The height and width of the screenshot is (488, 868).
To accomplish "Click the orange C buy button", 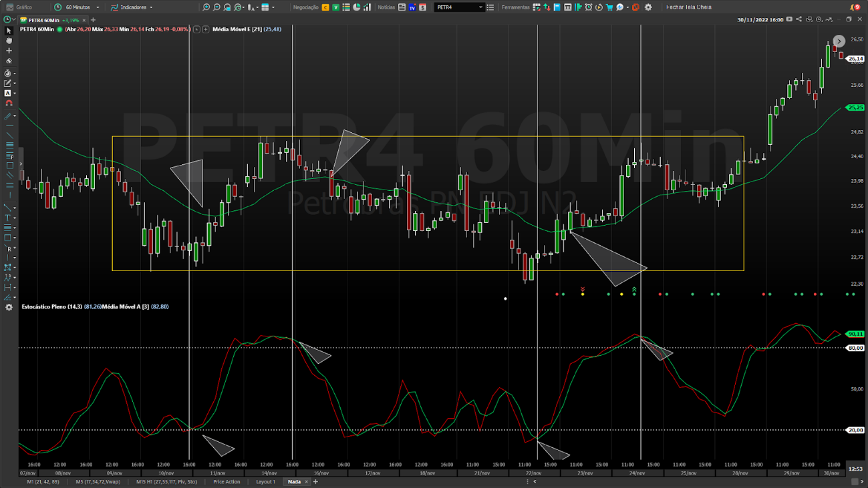I will pos(325,7).
